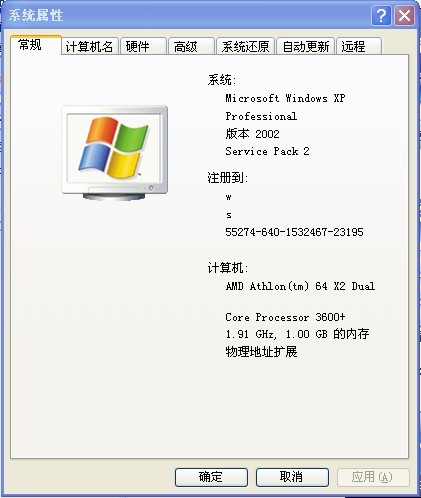
Task: Click the Microsoft Windows XP text line
Action: pyautogui.click(x=285, y=98)
